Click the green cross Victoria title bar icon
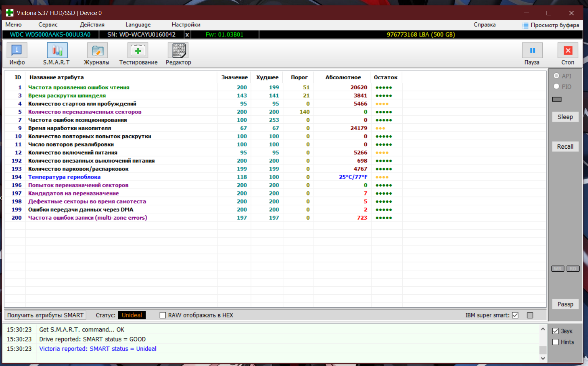The width and height of the screenshot is (588, 366). pos(9,13)
